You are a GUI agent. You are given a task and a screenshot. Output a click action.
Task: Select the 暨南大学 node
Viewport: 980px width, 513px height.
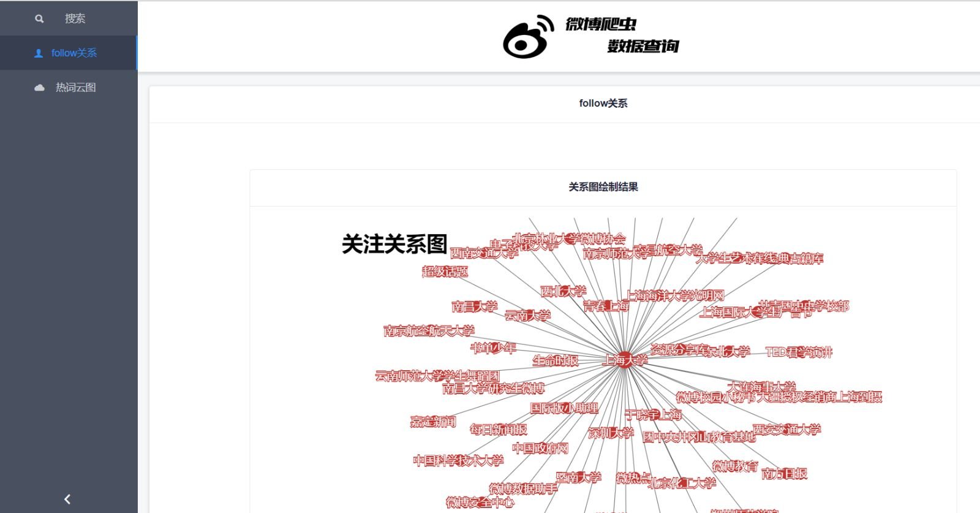(x=578, y=477)
